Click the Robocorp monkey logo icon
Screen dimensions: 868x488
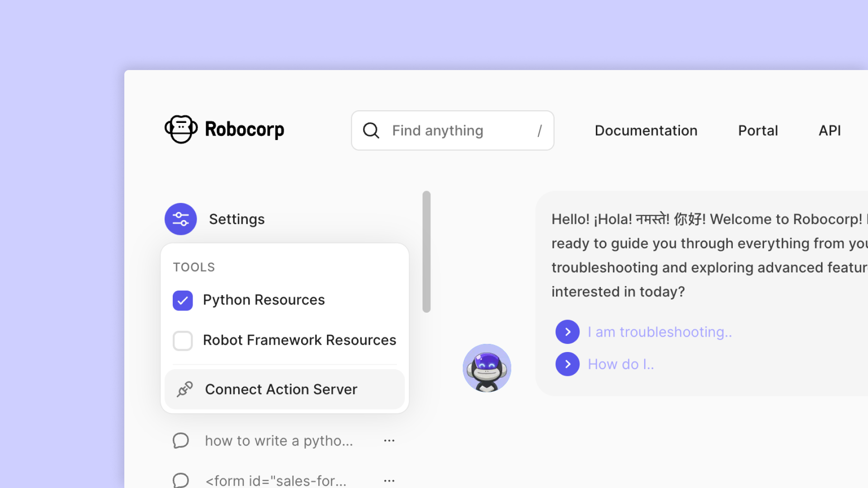tap(181, 129)
